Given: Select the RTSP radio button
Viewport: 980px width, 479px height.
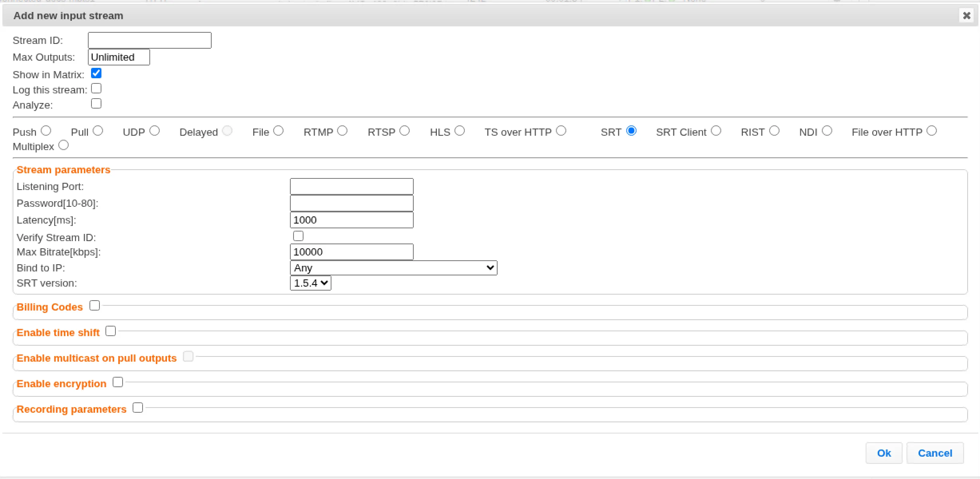Looking at the screenshot, I should pyautogui.click(x=405, y=131).
